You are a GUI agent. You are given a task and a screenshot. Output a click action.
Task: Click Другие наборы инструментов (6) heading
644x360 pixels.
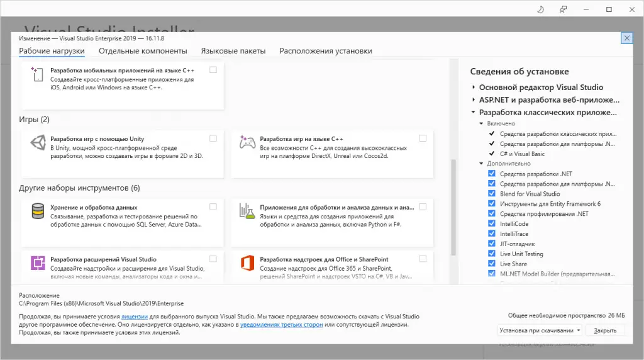pos(79,188)
